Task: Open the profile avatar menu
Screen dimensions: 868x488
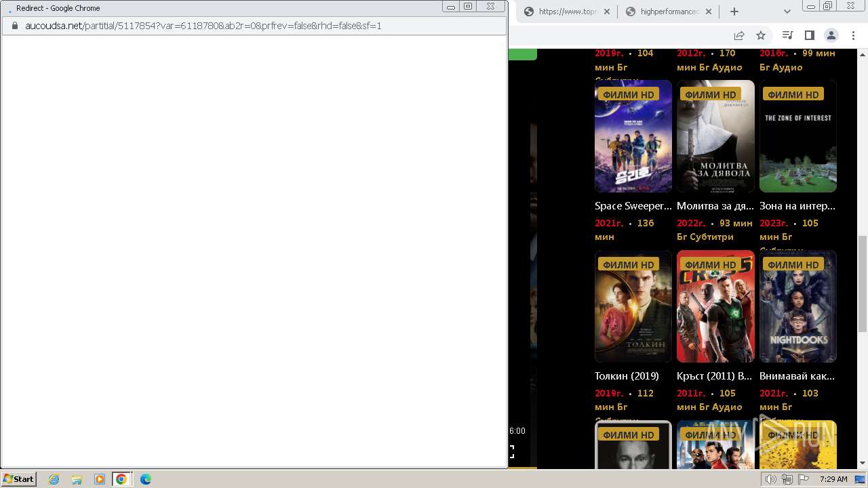Action: [x=831, y=35]
